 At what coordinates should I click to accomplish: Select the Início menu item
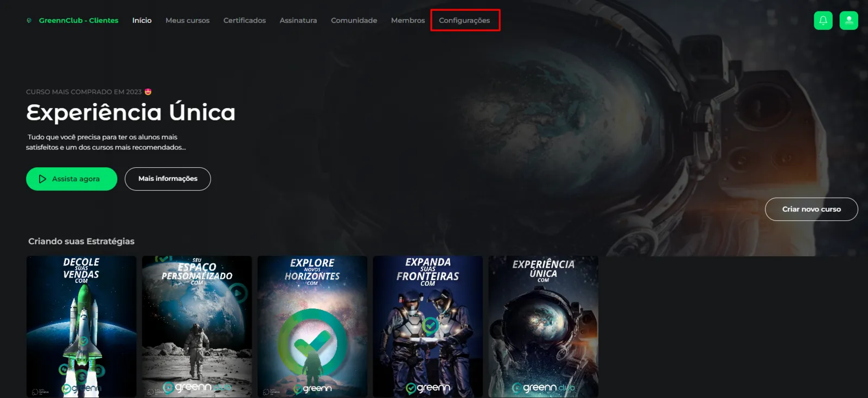tap(142, 21)
